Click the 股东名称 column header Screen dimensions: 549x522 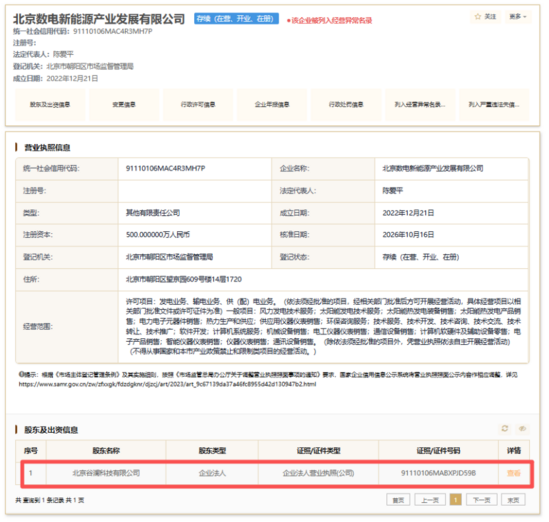(x=106, y=451)
